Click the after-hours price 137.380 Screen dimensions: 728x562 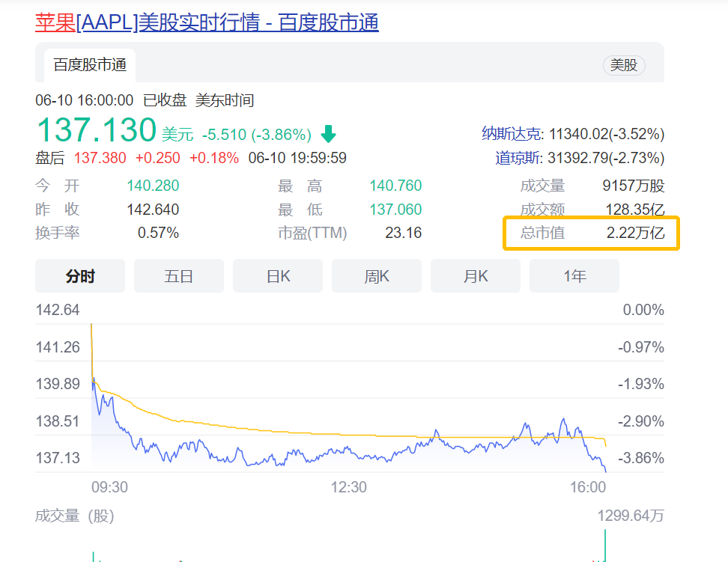pos(100,158)
